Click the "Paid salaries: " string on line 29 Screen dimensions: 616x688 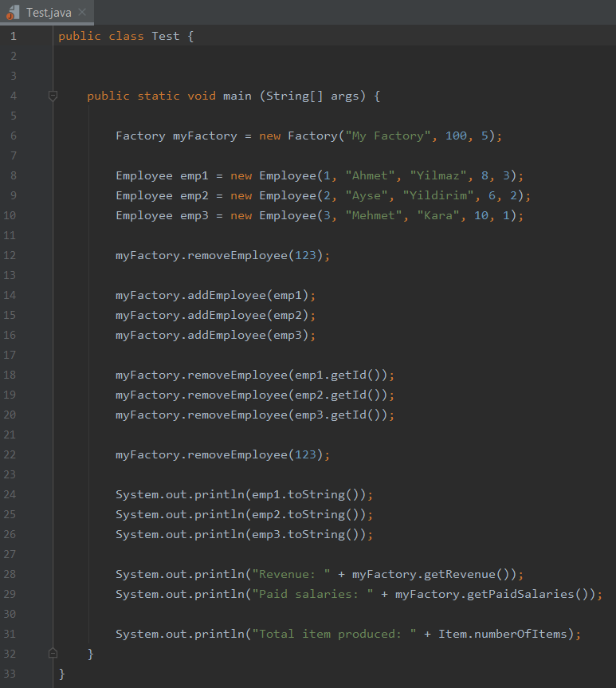pos(313,594)
